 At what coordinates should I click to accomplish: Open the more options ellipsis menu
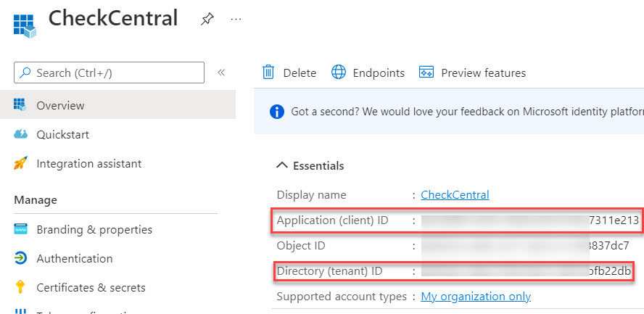tap(236, 20)
